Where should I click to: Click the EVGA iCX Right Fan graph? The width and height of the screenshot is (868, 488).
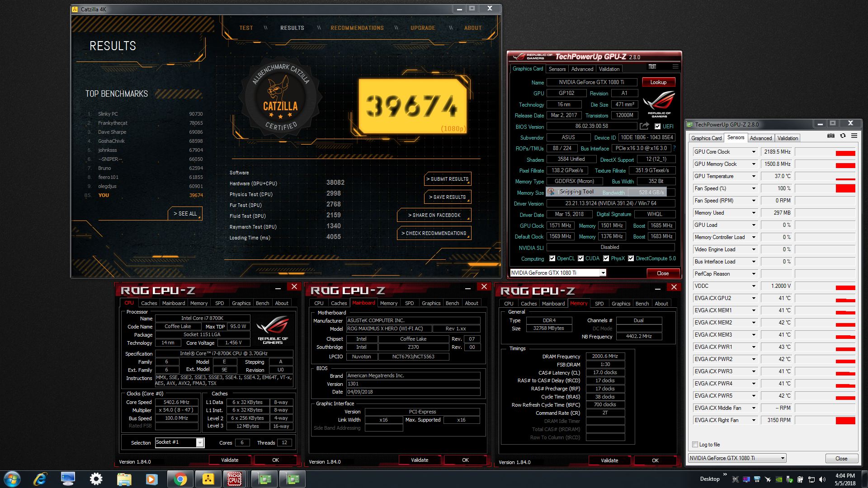[825, 420]
